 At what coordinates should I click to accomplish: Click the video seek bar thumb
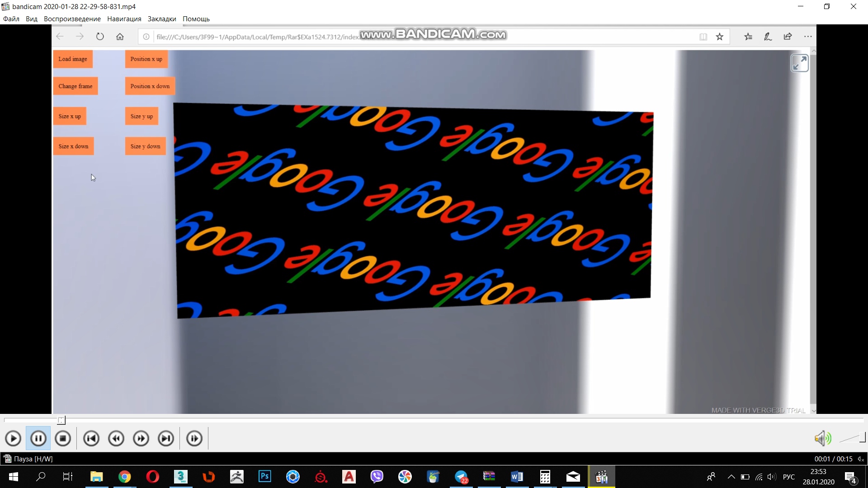(x=61, y=420)
